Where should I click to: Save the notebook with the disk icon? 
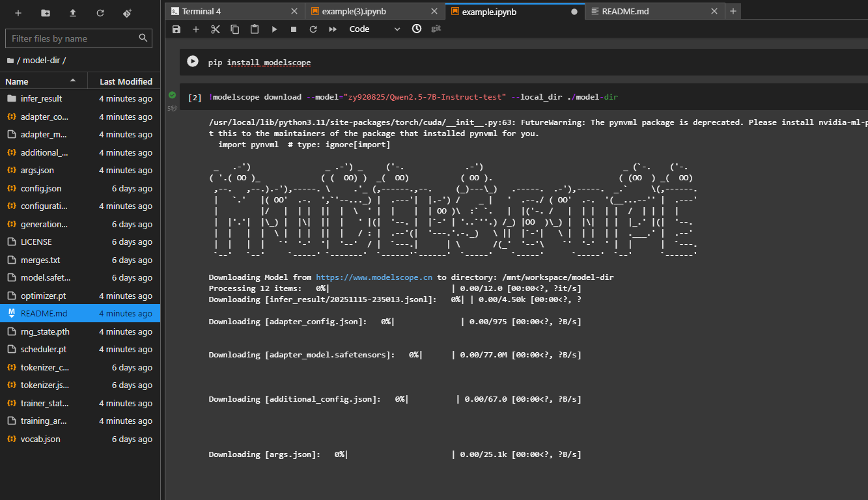(176, 29)
